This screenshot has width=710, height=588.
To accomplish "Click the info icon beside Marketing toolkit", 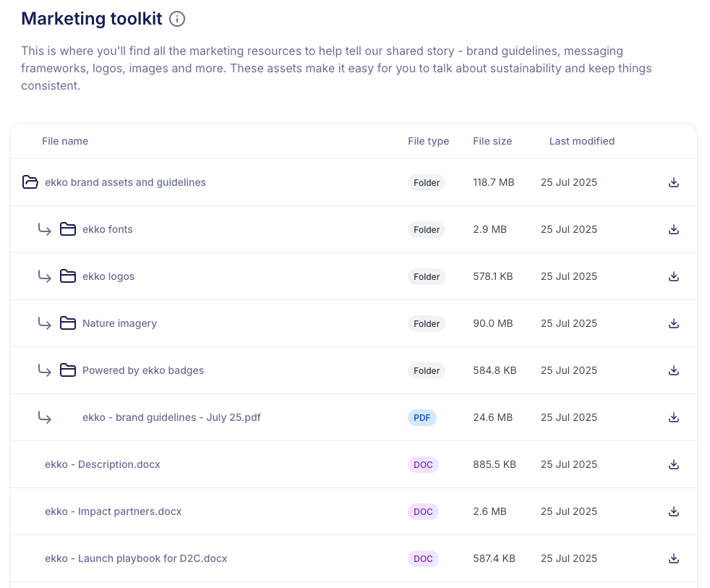I will point(177,19).
